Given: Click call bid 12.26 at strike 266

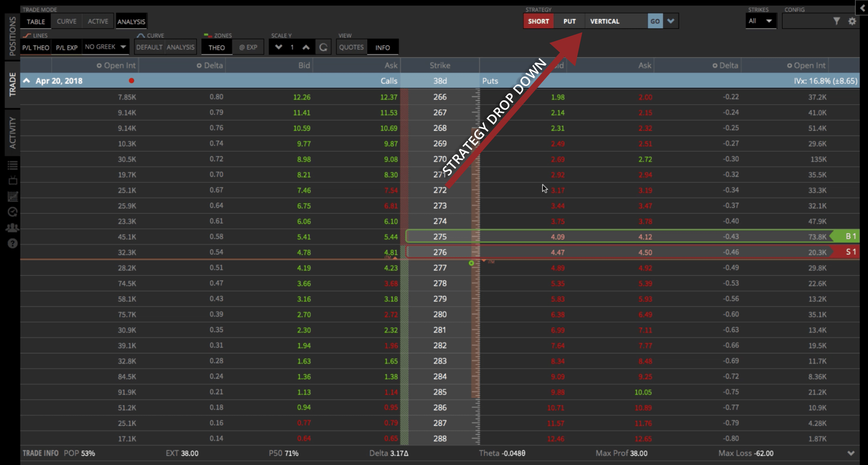Looking at the screenshot, I should pyautogui.click(x=302, y=97).
